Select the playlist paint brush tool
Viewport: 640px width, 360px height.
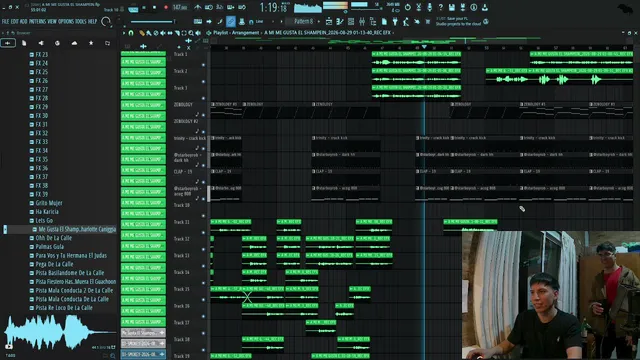tap(149, 33)
